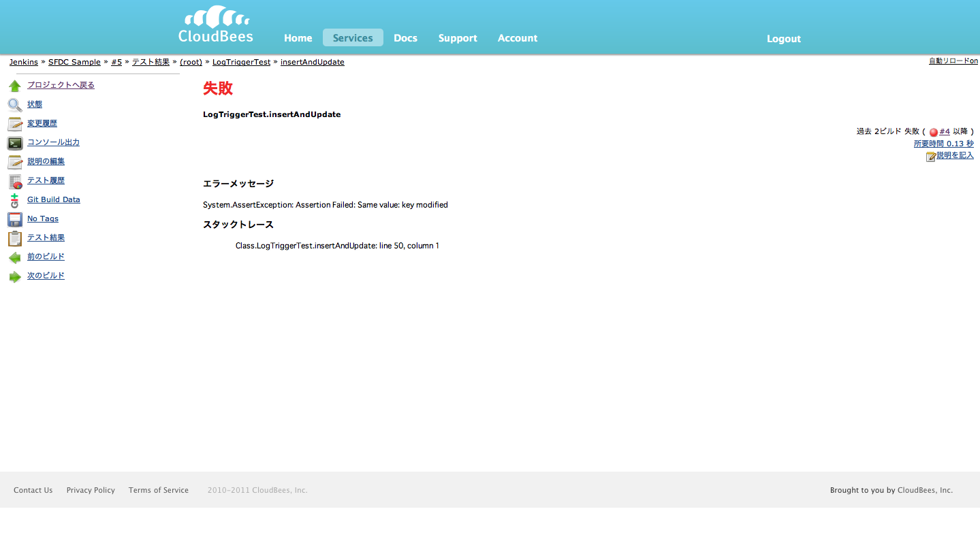Open Contact Us footer link

pos(33,490)
